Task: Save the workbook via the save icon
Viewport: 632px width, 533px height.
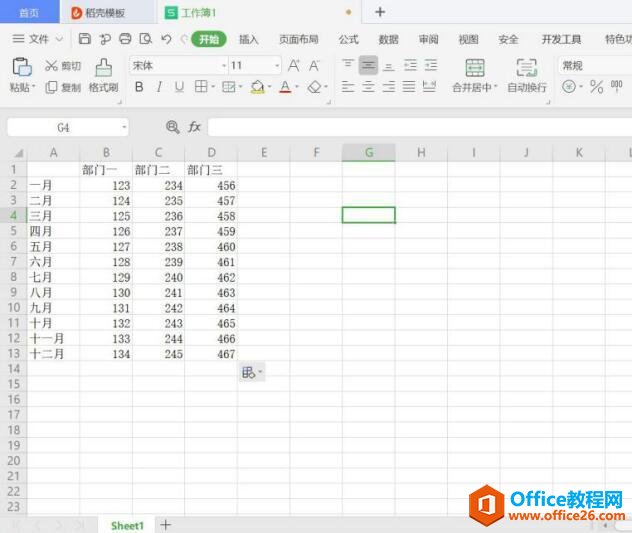Action: pos(85,39)
